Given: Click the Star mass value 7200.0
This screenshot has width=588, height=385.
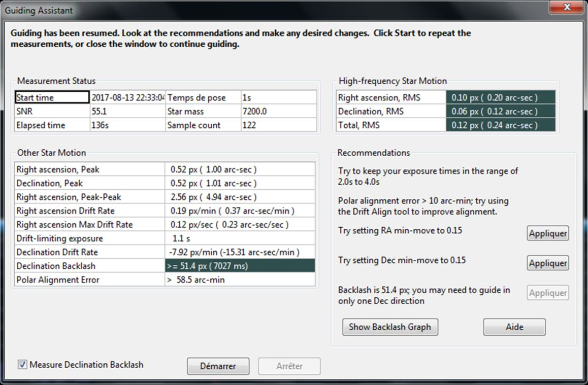Looking at the screenshot, I should (x=279, y=111).
